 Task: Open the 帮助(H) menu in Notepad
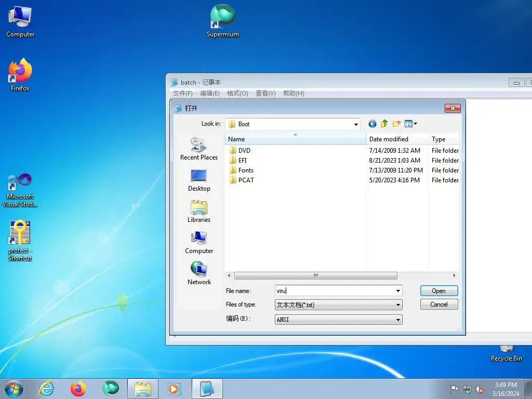pyautogui.click(x=294, y=94)
